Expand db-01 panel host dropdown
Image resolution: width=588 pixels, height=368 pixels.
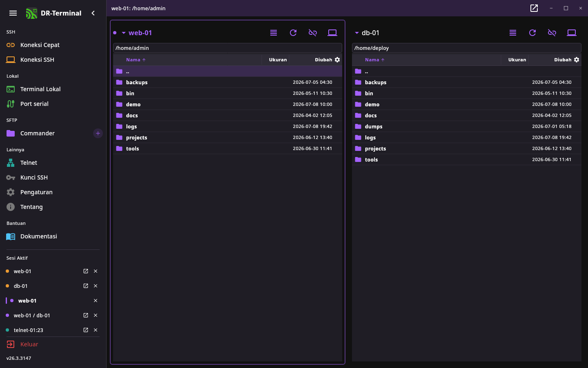pos(357,33)
